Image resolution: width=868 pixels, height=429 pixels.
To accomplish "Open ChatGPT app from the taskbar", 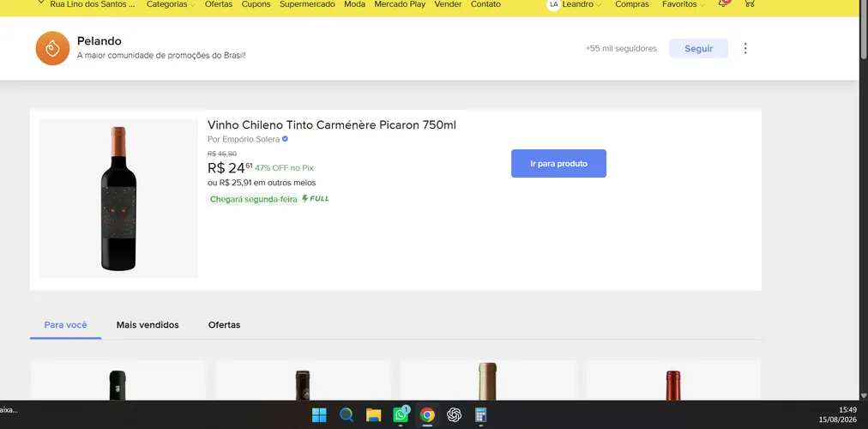I will tap(455, 414).
